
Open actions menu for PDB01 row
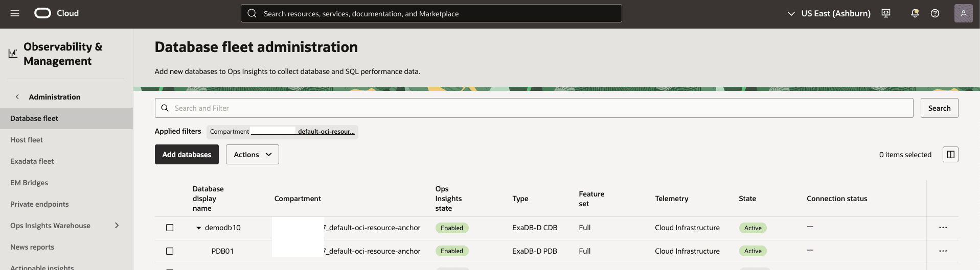click(x=943, y=251)
